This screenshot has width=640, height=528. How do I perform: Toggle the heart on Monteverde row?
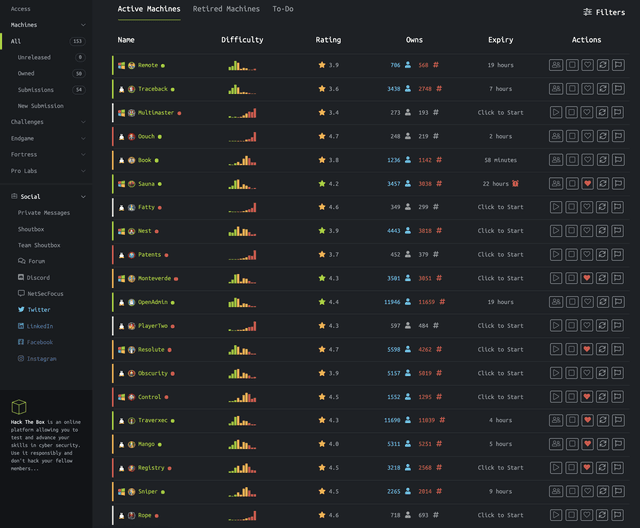(x=588, y=278)
